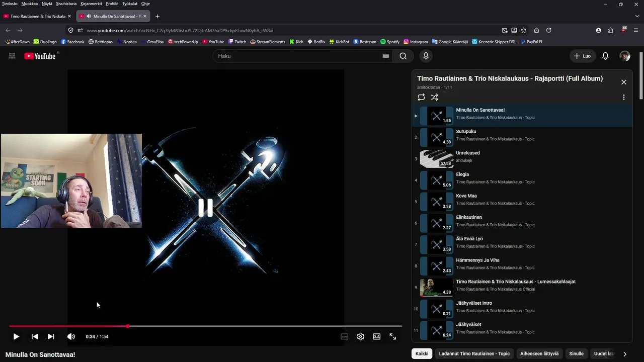Open the Muokkaa menu
Image resolution: width=644 pixels, height=362 pixels.
tap(29, 4)
